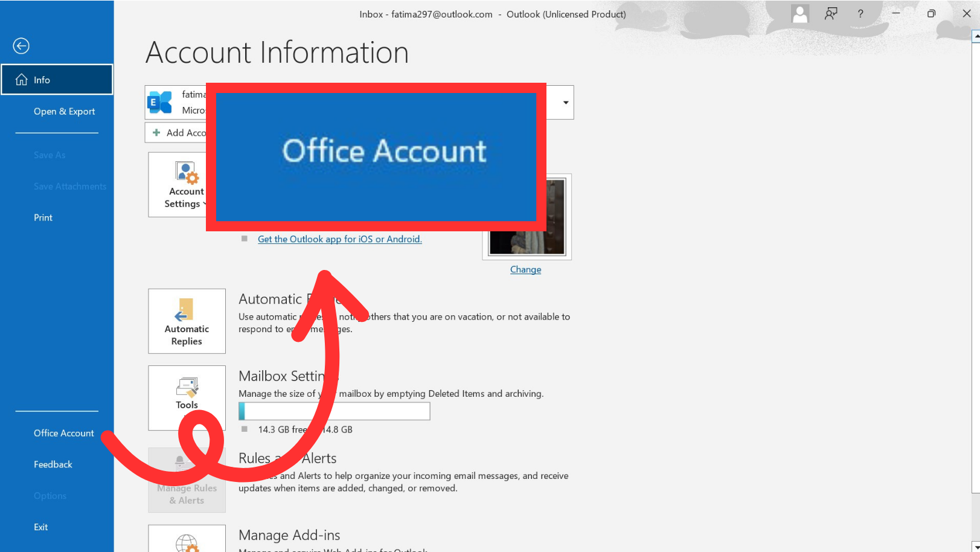The height and width of the screenshot is (552, 980).
Task: Open the Automatic Replies button
Action: tap(187, 321)
